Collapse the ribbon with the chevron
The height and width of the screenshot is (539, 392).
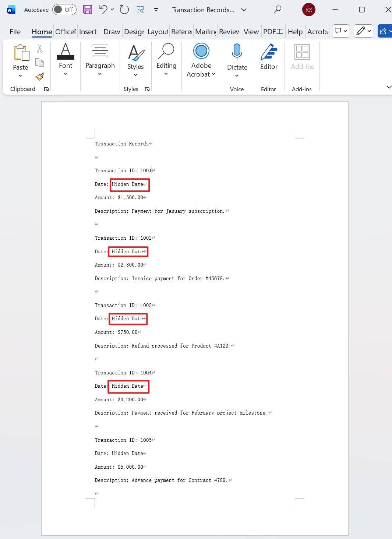[x=389, y=87]
